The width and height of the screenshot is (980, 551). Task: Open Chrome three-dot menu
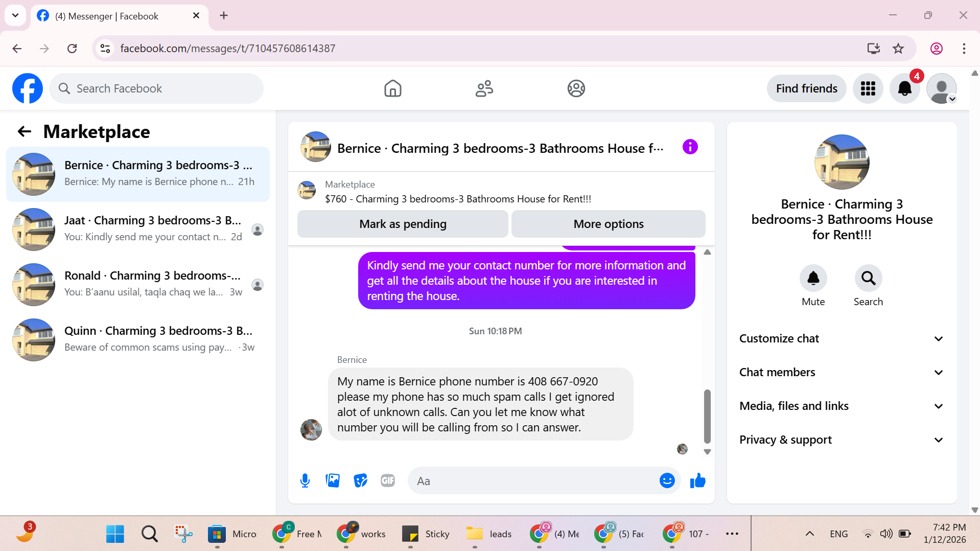coord(964,49)
